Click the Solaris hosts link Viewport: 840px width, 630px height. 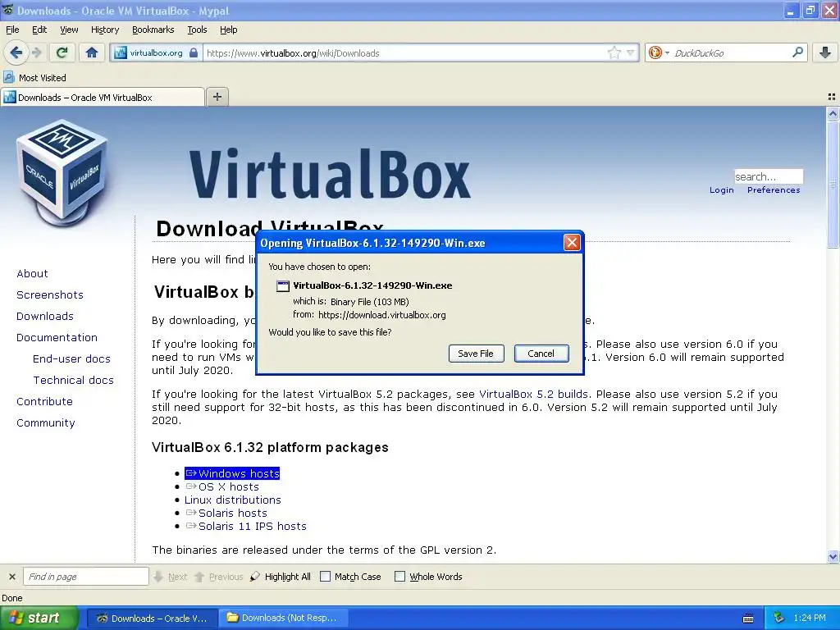226,514
